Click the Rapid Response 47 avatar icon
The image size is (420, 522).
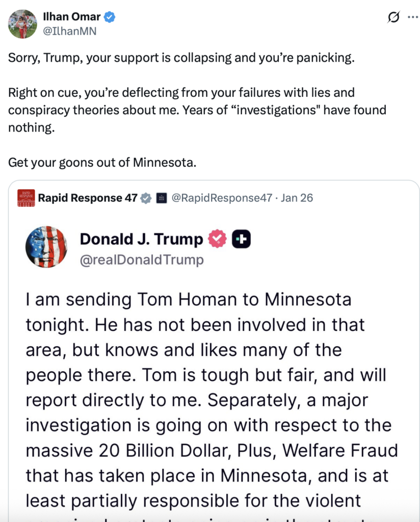(x=26, y=198)
